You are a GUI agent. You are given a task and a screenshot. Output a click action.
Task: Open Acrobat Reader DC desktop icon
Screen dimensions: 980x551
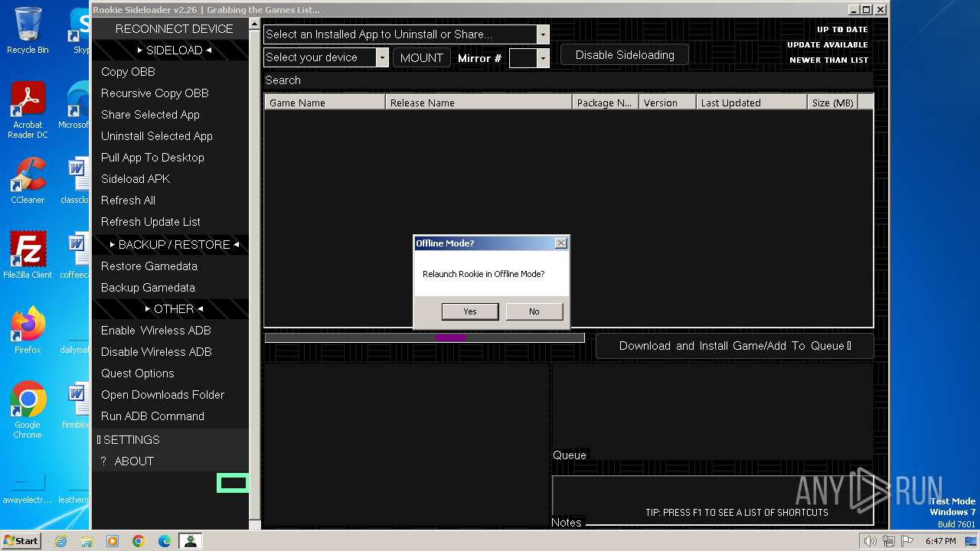point(28,111)
